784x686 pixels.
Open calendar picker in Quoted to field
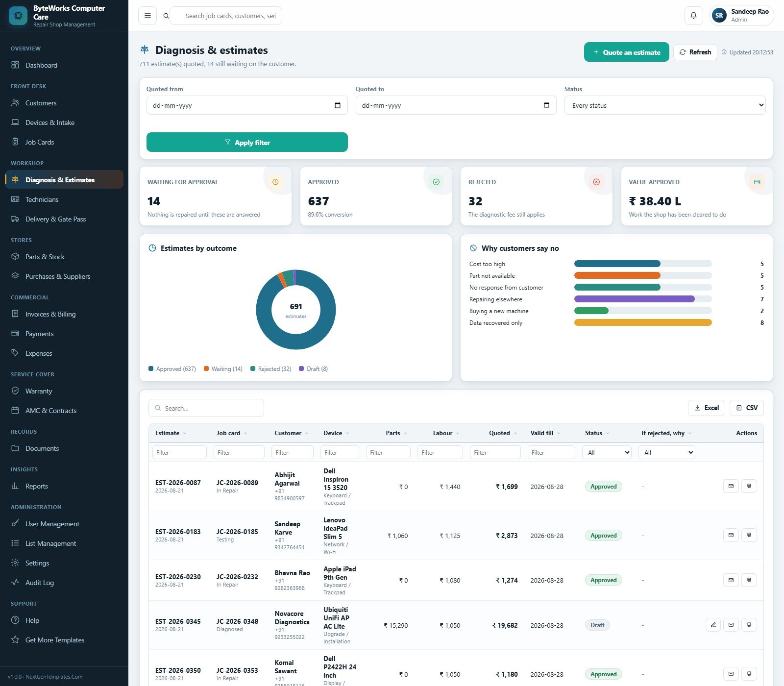pyautogui.click(x=546, y=105)
